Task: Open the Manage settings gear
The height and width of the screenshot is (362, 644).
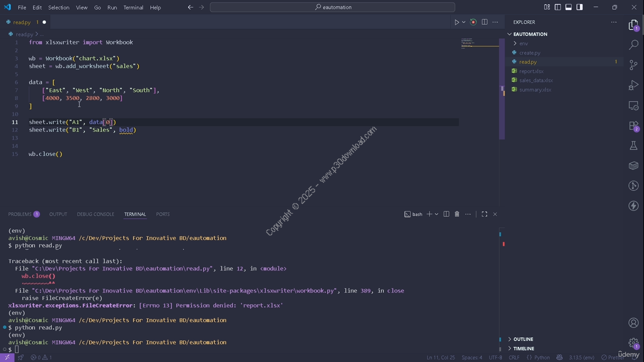Action: (x=633, y=343)
